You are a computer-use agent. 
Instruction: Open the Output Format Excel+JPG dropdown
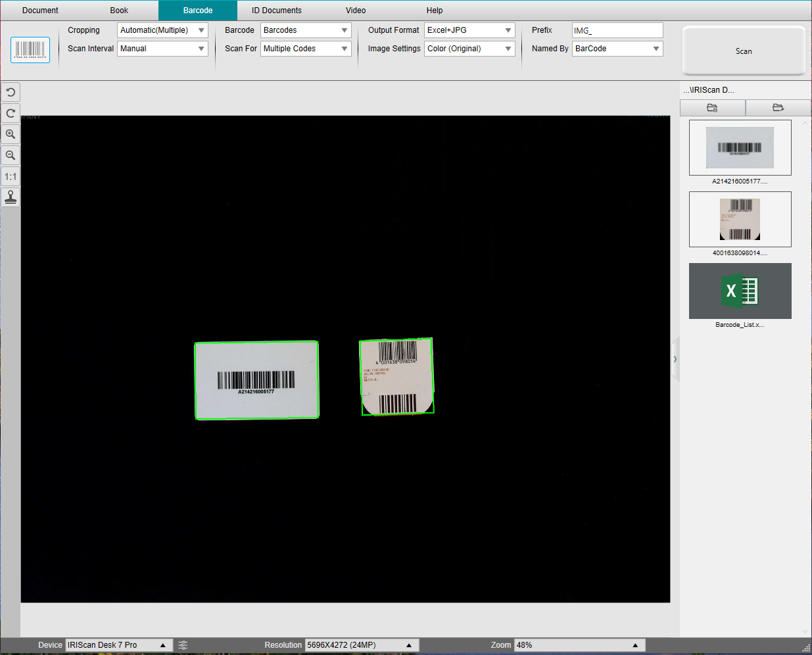click(469, 30)
